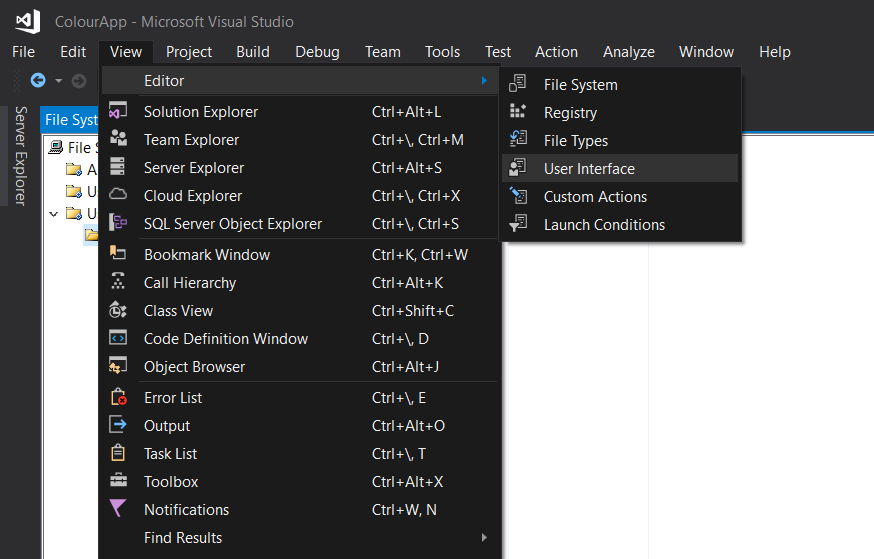Select Call Hierarchy menu entry
The width and height of the screenshot is (874, 559).
[300, 283]
